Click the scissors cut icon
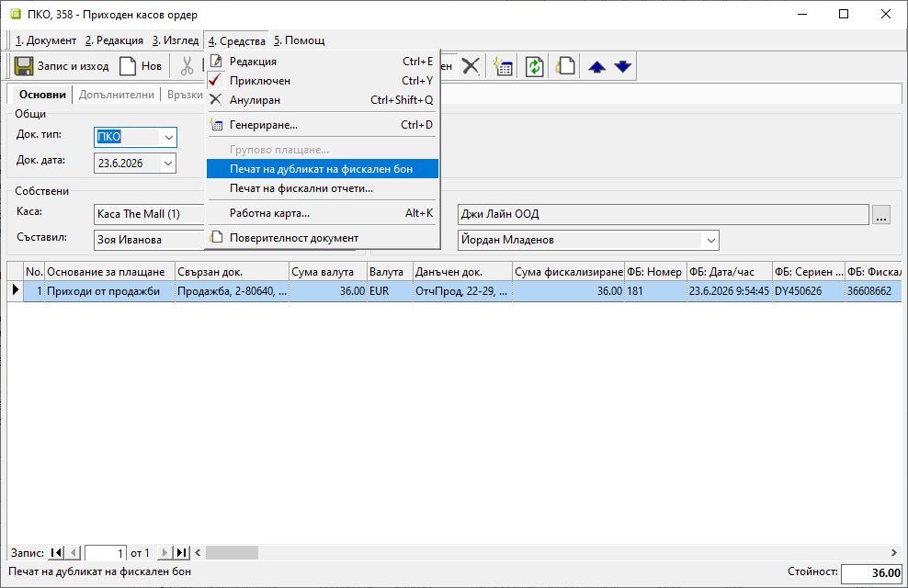 pos(187,66)
